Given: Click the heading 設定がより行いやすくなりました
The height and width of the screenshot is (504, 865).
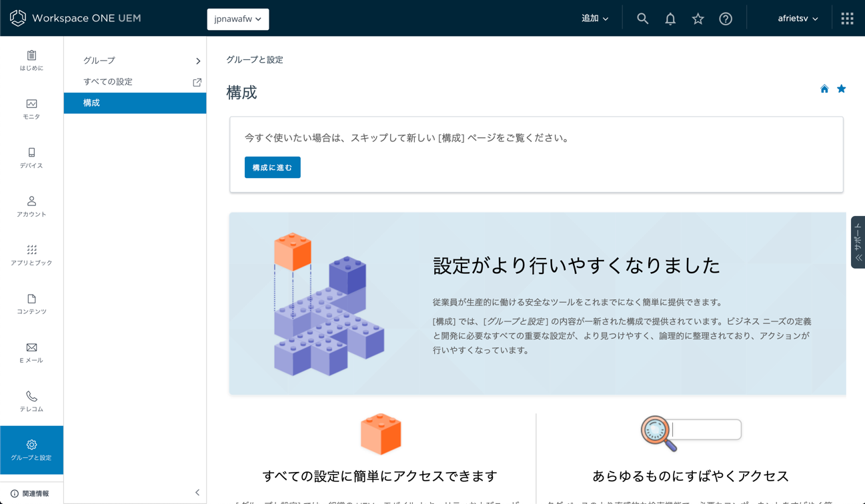Looking at the screenshot, I should point(576,265).
